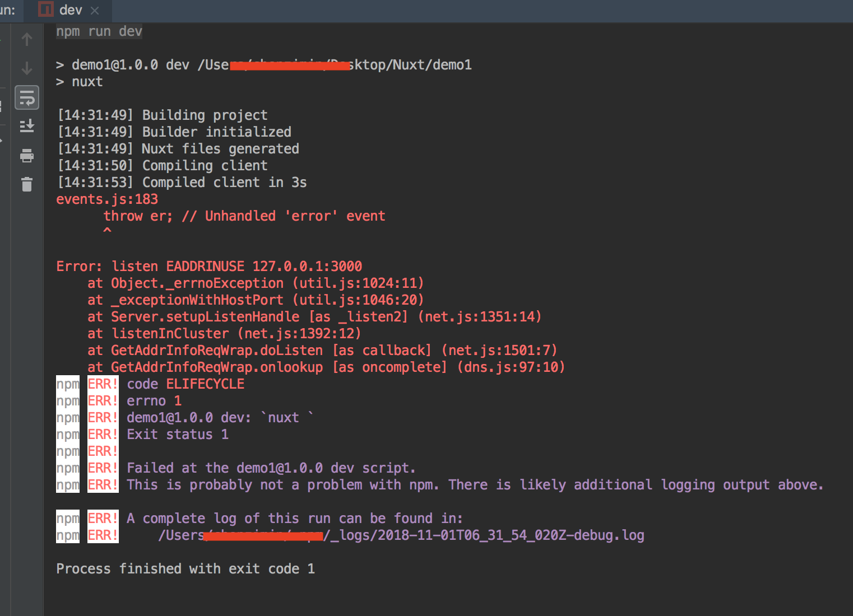Click 'GetAddrInfoReqWrap.onlookup' stack line
The width and height of the screenshot is (853, 616).
tap(326, 367)
